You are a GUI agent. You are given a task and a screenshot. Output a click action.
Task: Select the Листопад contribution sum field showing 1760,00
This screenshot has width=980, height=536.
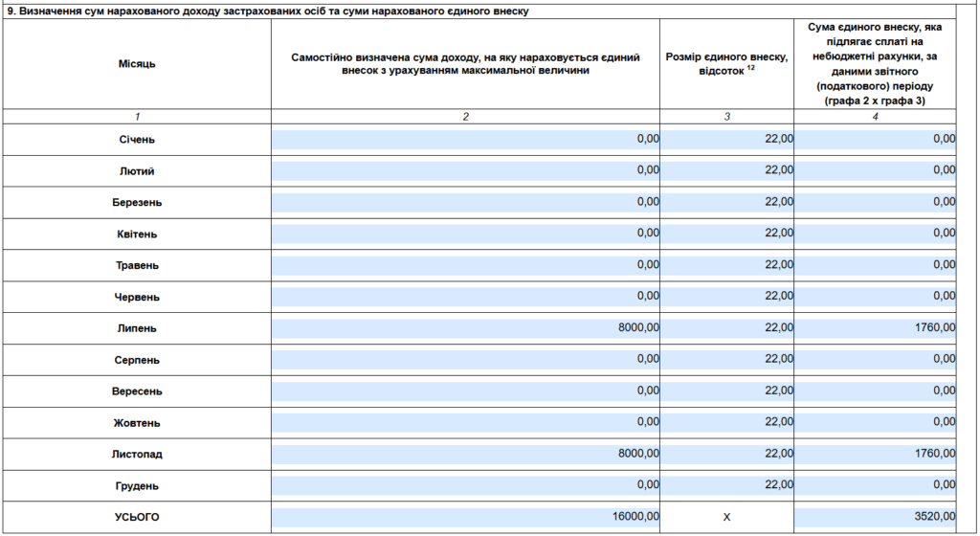pyautogui.click(x=875, y=454)
